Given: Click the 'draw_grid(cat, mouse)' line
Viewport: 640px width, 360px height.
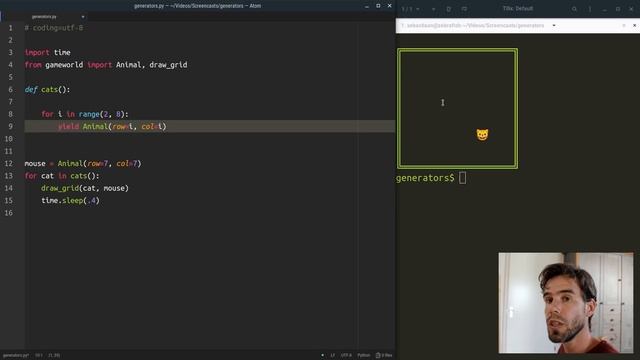Looking at the screenshot, I should click(84, 188).
